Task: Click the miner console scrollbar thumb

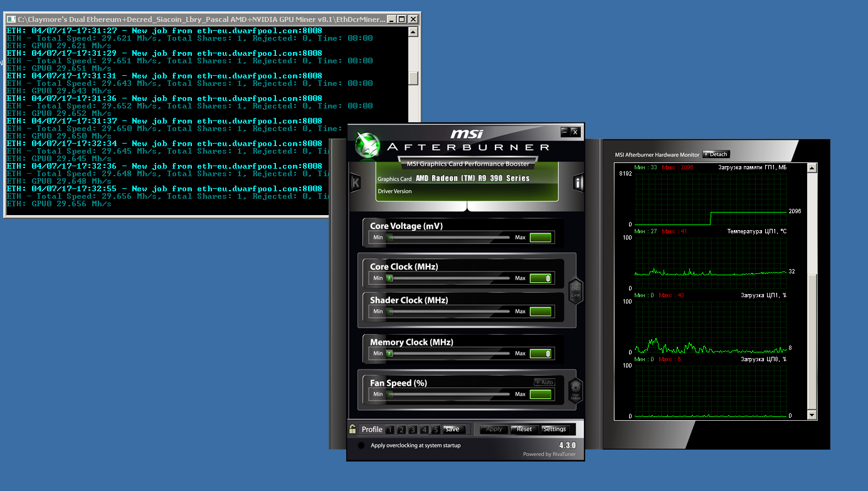Action: [413, 78]
